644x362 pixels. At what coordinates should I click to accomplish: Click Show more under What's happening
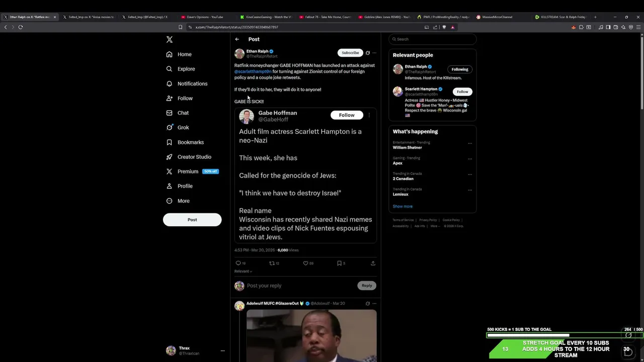[x=403, y=207]
